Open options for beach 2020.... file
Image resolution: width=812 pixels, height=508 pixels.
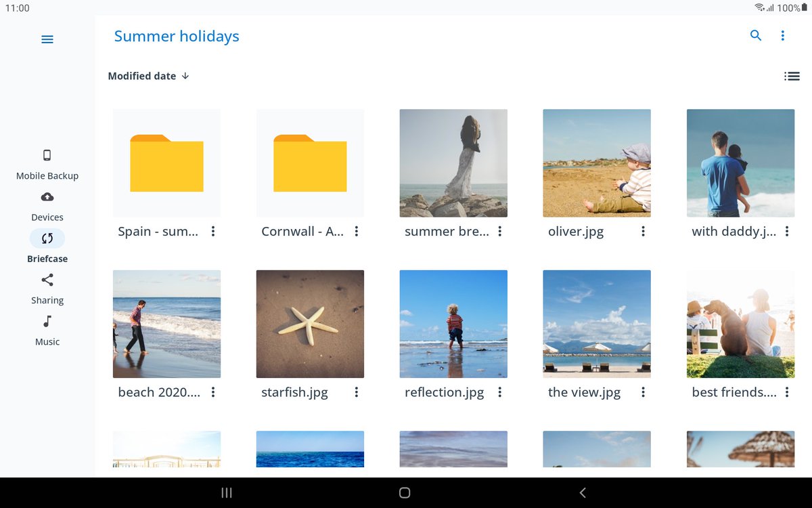click(x=213, y=392)
